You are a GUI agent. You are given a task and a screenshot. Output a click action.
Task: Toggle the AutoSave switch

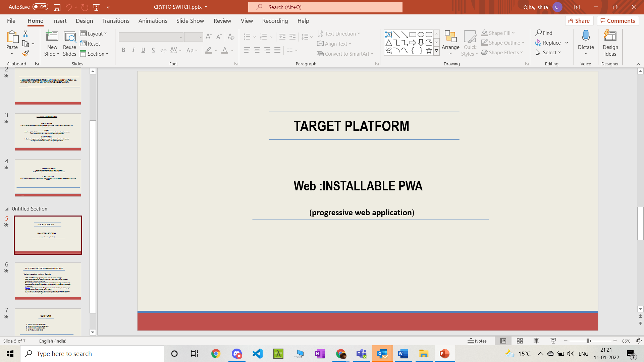coord(40,7)
